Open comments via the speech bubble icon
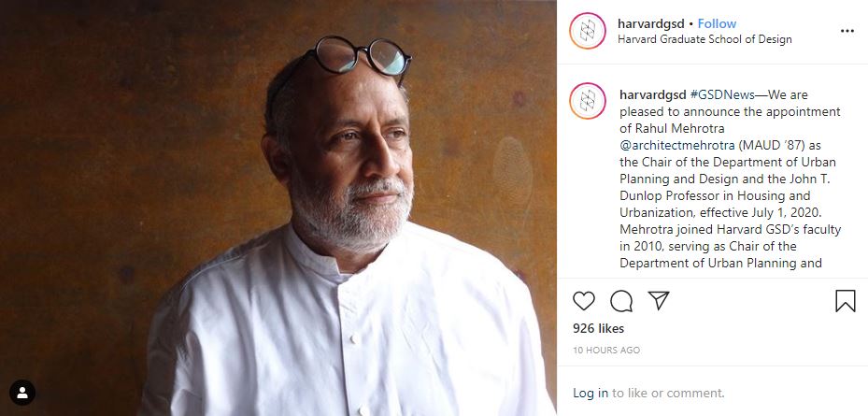Screen dimensions: 868x416 [x=621, y=301]
